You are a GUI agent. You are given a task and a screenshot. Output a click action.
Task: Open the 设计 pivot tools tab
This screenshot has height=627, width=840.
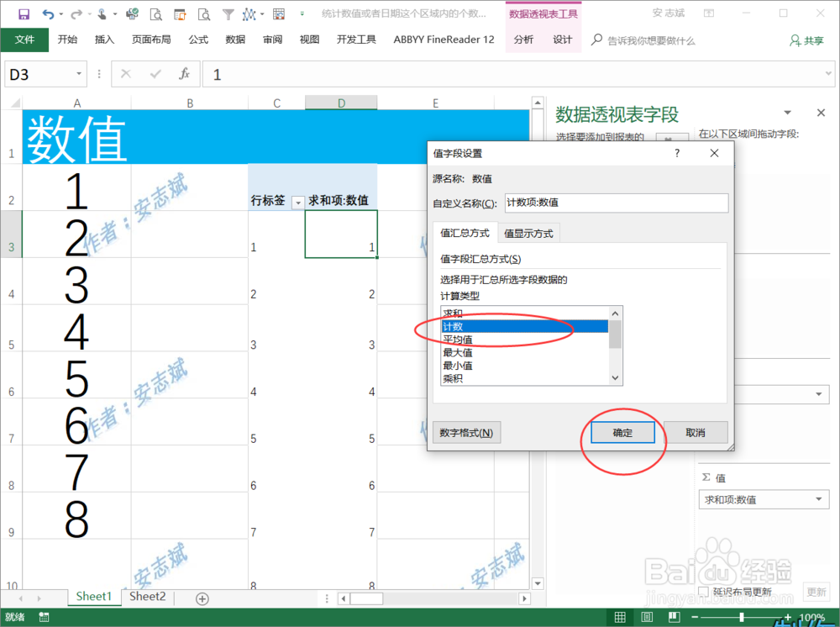(563, 40)
